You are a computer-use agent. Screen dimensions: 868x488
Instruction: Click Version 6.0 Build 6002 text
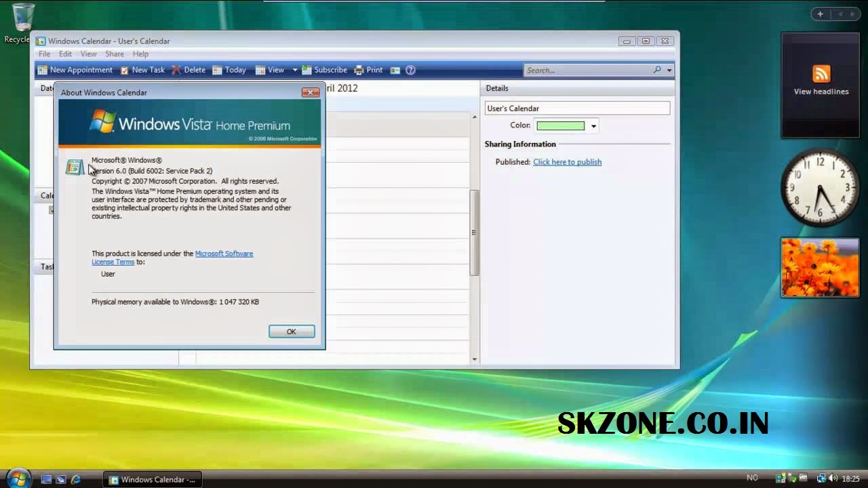(x=152, y=171)
